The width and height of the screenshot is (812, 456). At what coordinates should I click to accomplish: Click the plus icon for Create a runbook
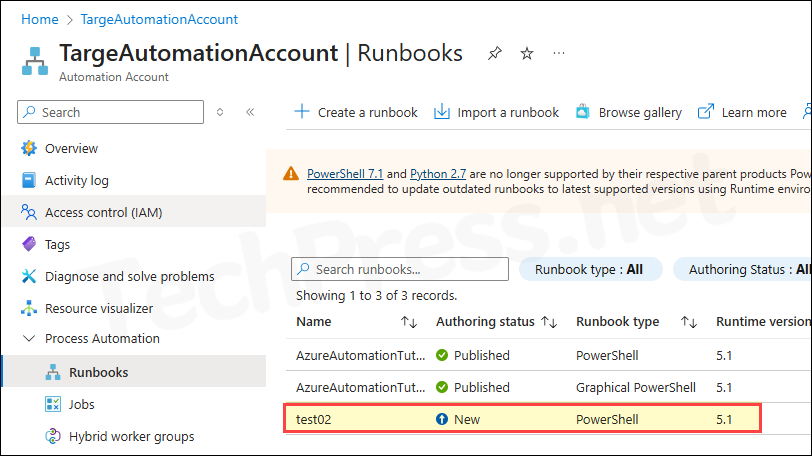pos(301,111)
